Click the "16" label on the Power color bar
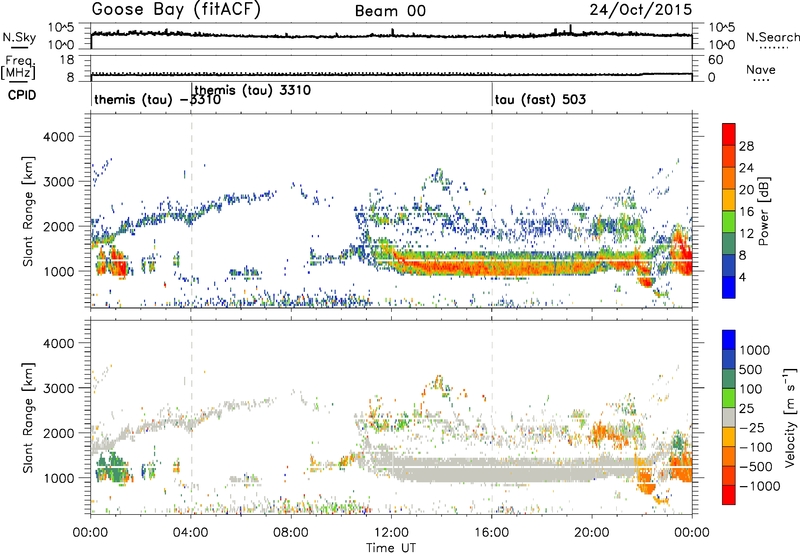The image size is (800, 554). tap(746, 212)
